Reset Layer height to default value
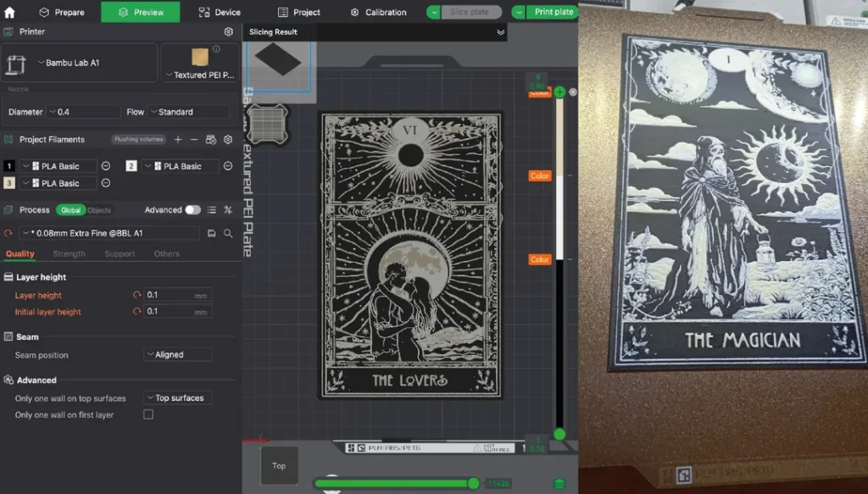This screenshot has width=868, height=494. (136, 295)
